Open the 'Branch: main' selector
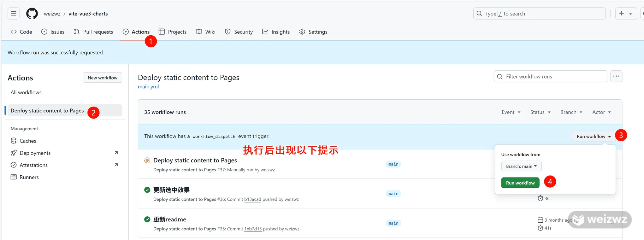The image size is (644, 240). 521,166
